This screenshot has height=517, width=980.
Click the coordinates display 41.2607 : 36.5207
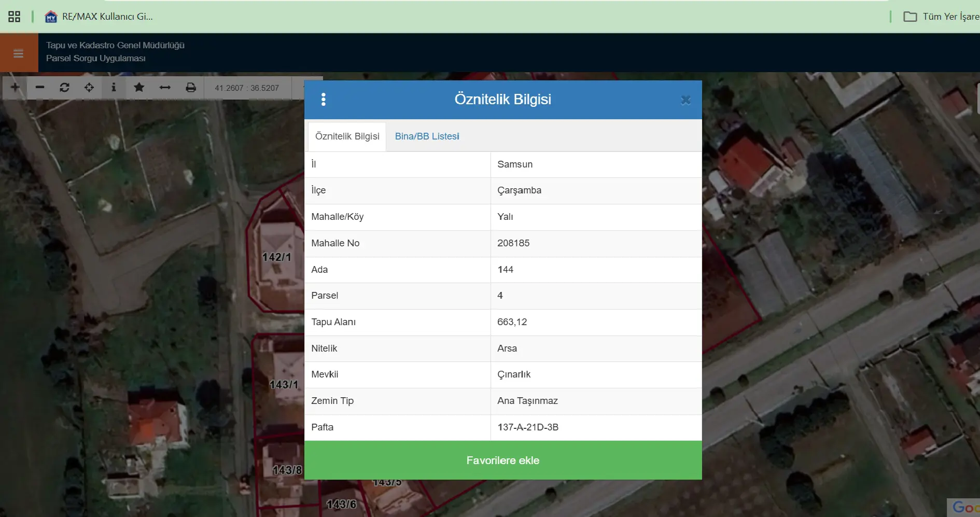[247, 88]
